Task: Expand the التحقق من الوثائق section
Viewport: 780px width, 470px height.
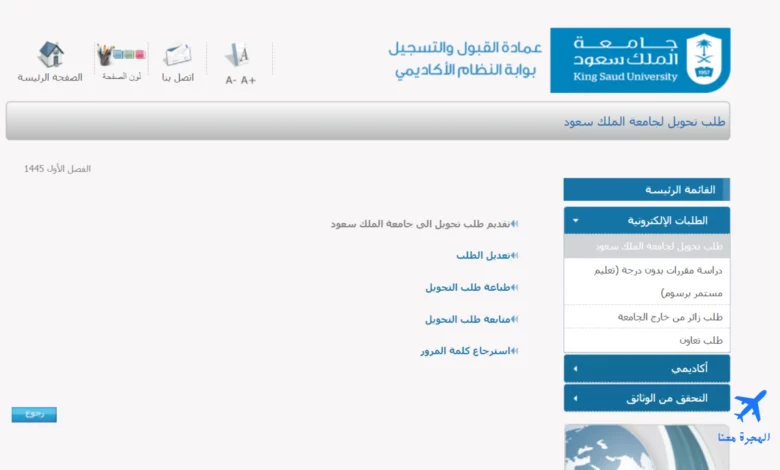Action: [x=647, y=398]
